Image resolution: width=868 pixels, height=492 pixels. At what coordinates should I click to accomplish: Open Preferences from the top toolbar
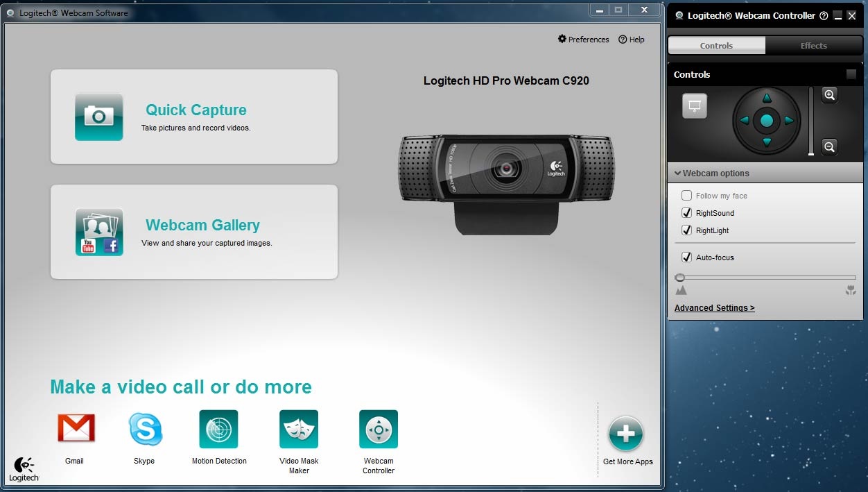583,39
